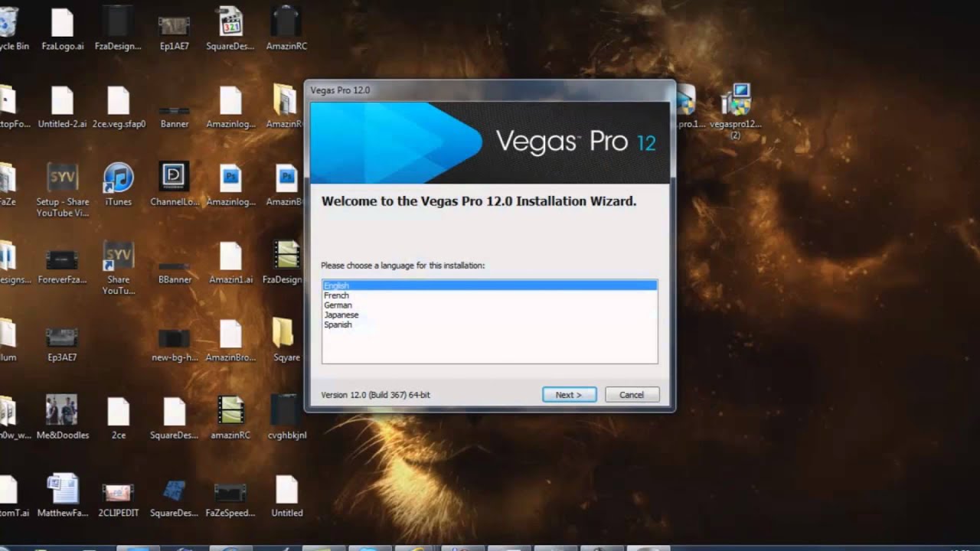The height and width of the screenshot is (551, 980).
Task: Open the iTunes shortcut icon
Action: click(119, 184)
